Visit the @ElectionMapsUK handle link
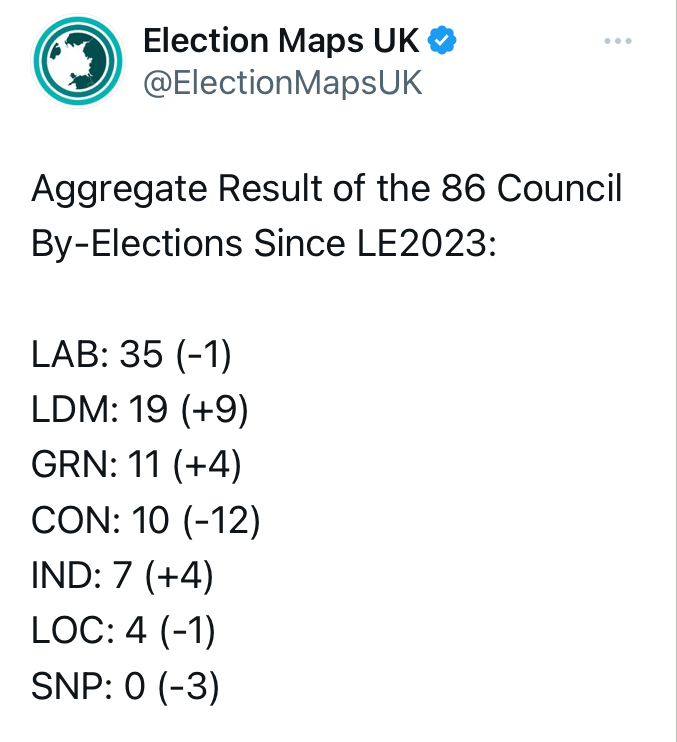 pyautogui.click(x=283, y=83)
